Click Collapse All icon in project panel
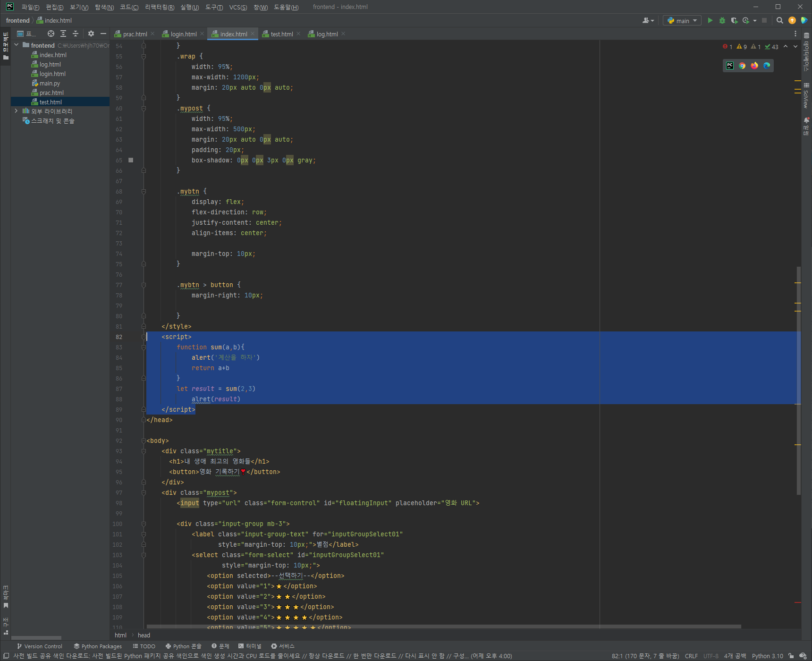812x661 pixels. pyautogui.click(x=76, y=34)
